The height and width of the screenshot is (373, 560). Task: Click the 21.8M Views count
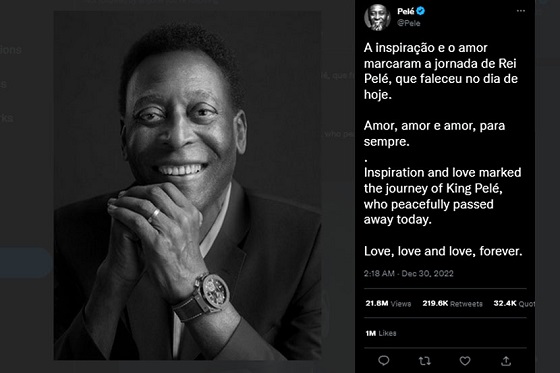click(x=388, y=303)
